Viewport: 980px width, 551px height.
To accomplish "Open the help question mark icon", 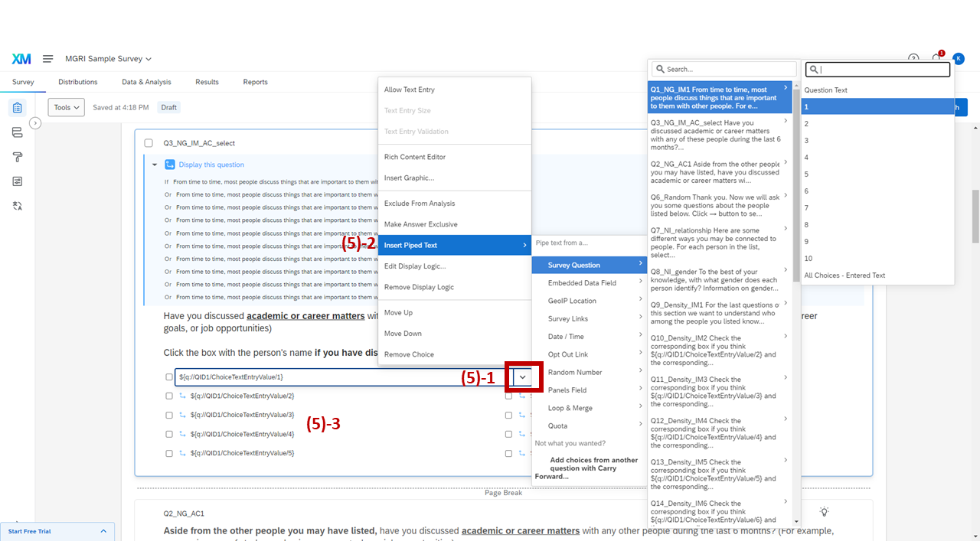I will pyautogui.click(x=913, y=58).
